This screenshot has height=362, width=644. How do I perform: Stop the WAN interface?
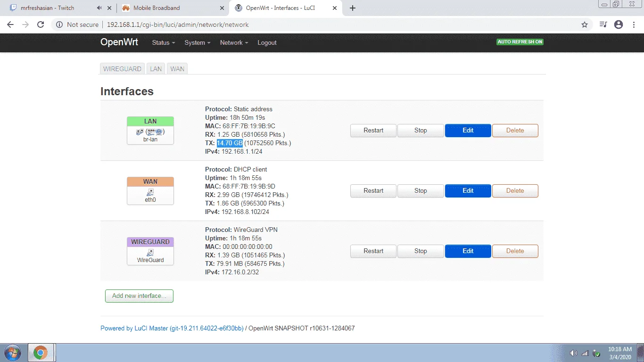[421, 191]
